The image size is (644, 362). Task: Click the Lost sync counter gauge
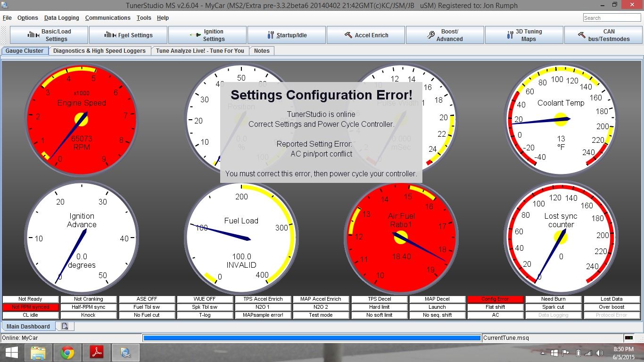click(x=561, y=238)
